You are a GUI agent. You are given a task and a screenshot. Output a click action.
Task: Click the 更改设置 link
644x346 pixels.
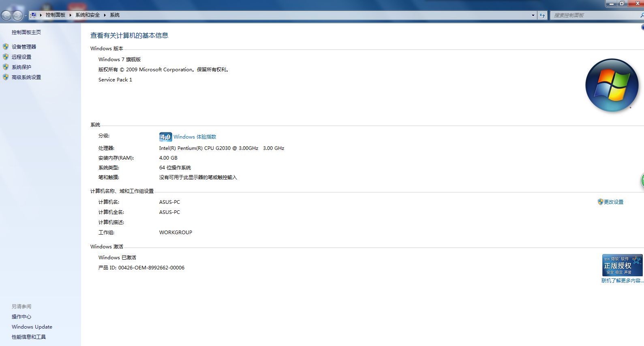click(x=614, y=202)
